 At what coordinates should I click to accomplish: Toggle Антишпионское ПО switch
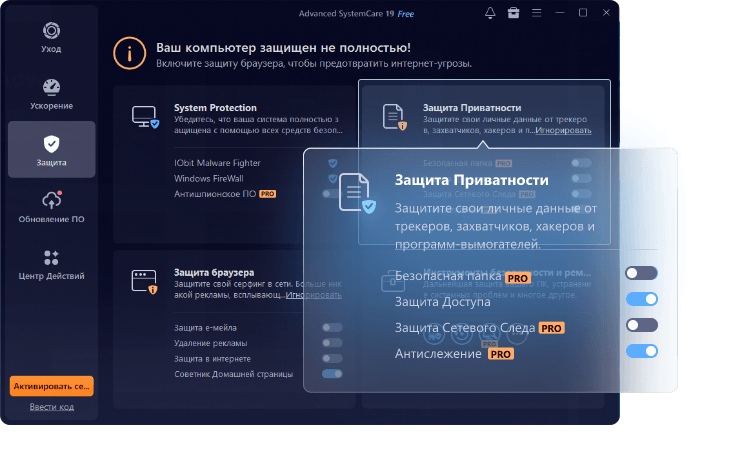331,194
